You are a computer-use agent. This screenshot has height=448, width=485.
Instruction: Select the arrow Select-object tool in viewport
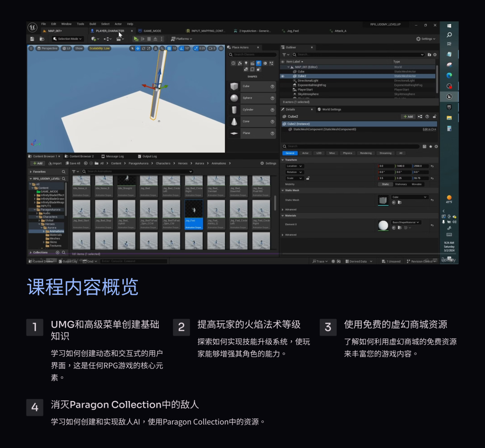[133, 48]
